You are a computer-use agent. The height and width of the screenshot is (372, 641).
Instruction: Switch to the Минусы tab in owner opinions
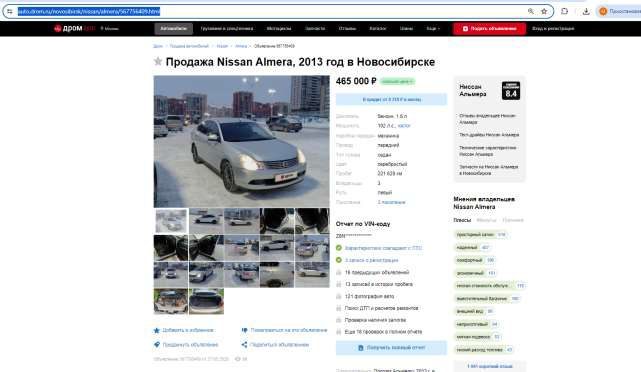click(x=486, y=220)
